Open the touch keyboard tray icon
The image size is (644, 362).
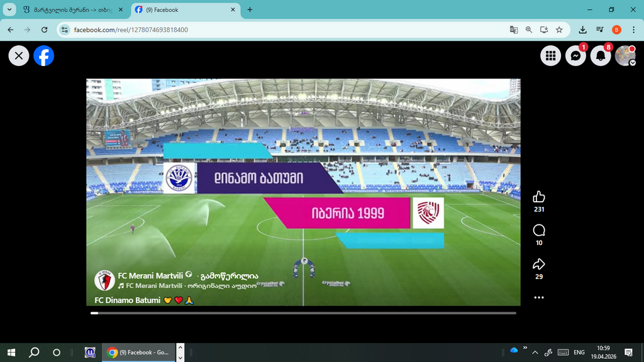(563, 352)
